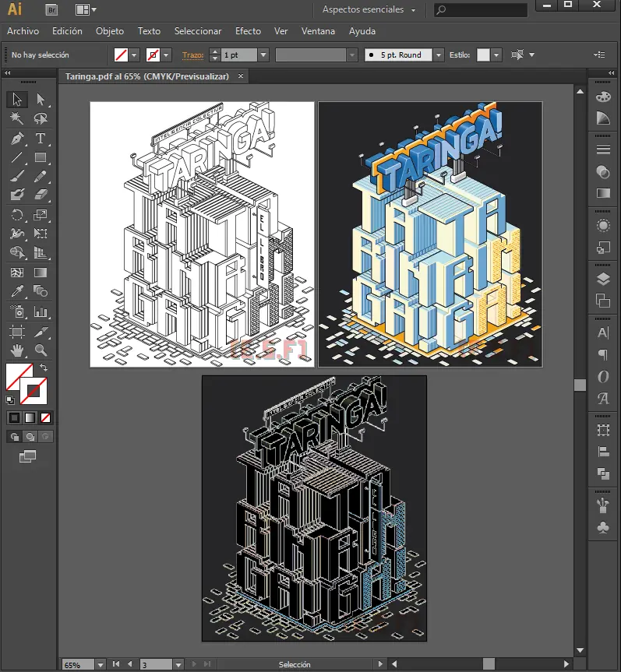Select the Slice tool
This screenshot has width=621, height=672.
coord(41,332)
